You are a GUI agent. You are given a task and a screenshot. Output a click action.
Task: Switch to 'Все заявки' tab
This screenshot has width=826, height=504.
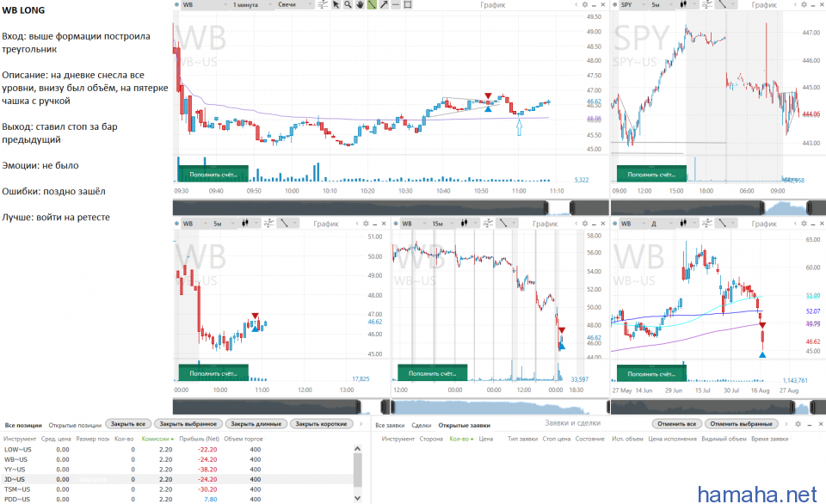tap(390, 425)
